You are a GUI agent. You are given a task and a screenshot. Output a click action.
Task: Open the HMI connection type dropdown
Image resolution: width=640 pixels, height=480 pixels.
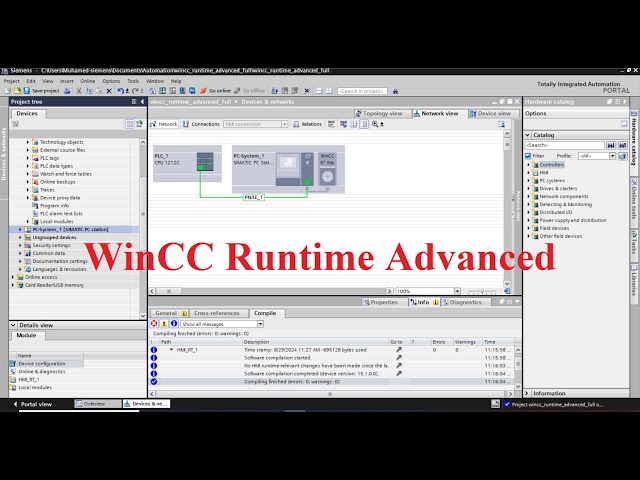coord(284,124)
